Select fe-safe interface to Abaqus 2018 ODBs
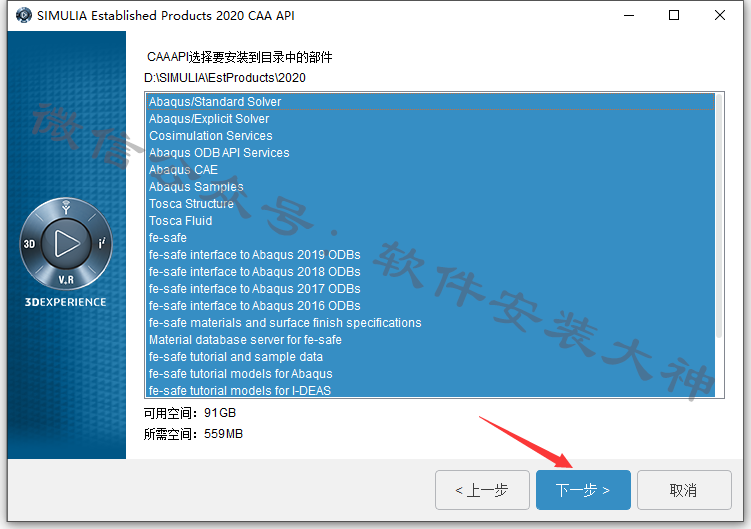This screenshot has height=529, width=751. (430, 272)
